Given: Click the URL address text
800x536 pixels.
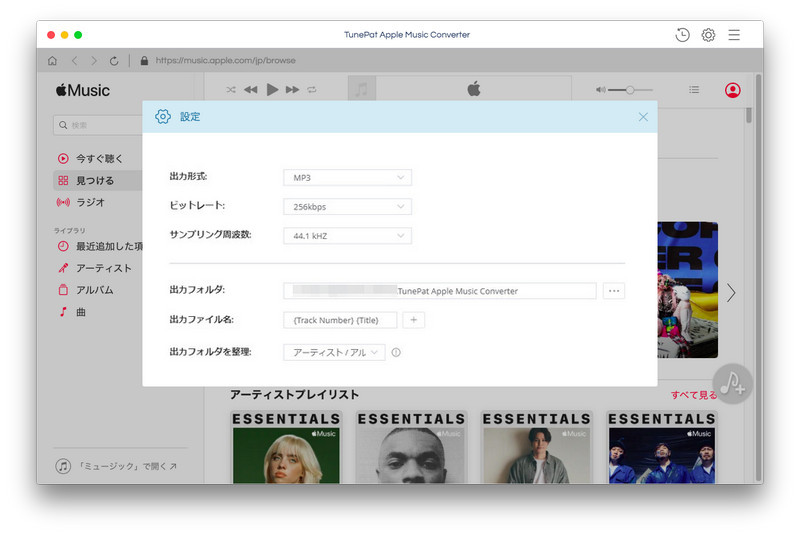Looking at the screenshot, I should pyautogui.click(x=226, y=61).
